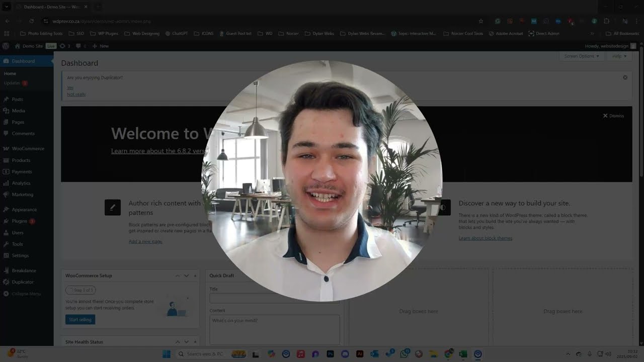The width and height of the screenshot is (644, 362).
Task: Open the WP Plugins bookmark folder
Action: point(104,34)
